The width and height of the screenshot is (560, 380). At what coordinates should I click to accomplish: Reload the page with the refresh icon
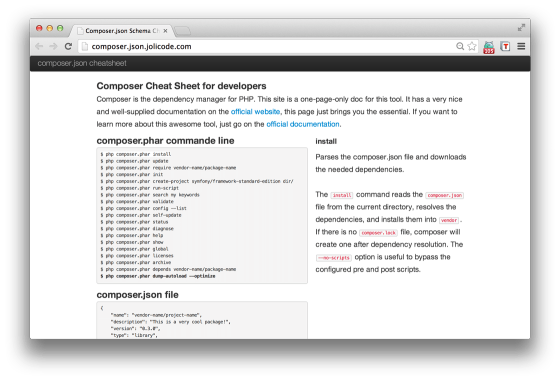[x=68, y=46]
